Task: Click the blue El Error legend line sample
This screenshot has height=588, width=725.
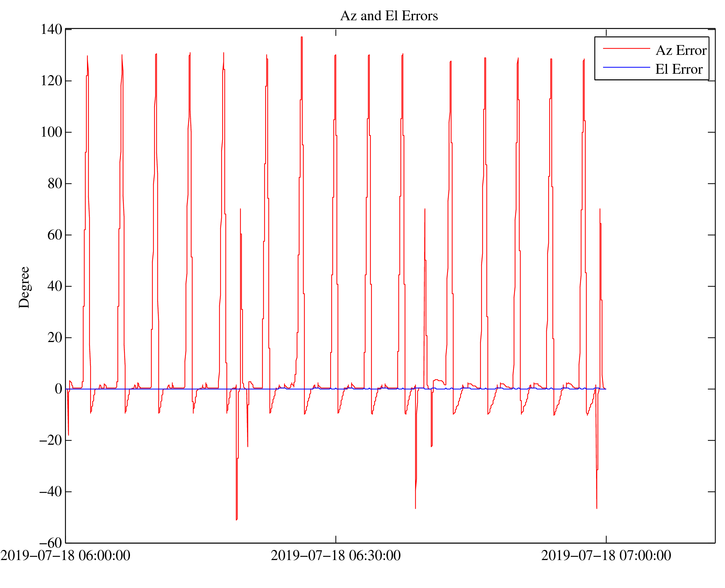Action: [626, 67]
